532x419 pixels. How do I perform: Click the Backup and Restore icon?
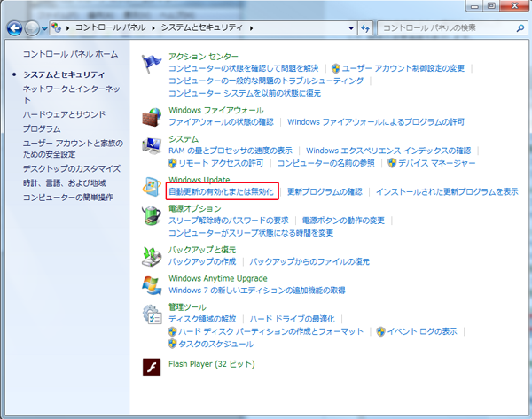[x=152, y=256]
